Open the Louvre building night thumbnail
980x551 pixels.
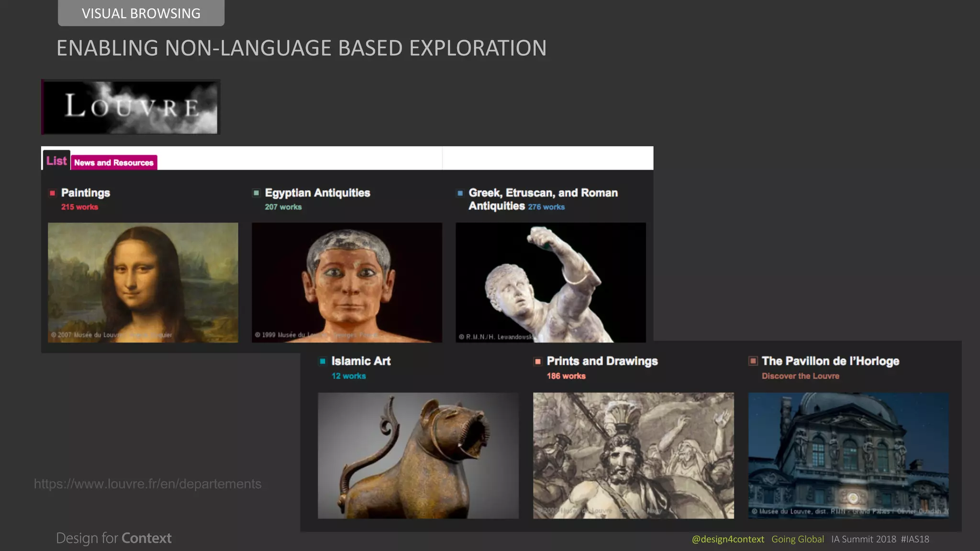848,455
